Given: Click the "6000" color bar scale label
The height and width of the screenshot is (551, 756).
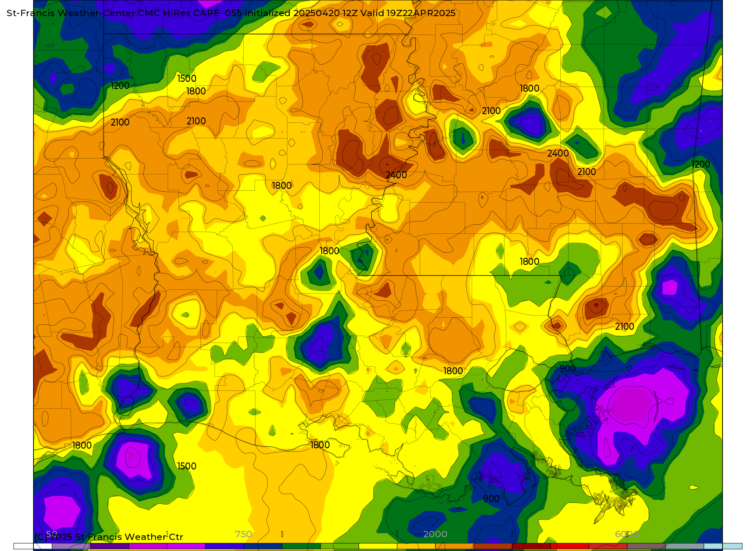Looking at the screenshot, I should [627, 534].
